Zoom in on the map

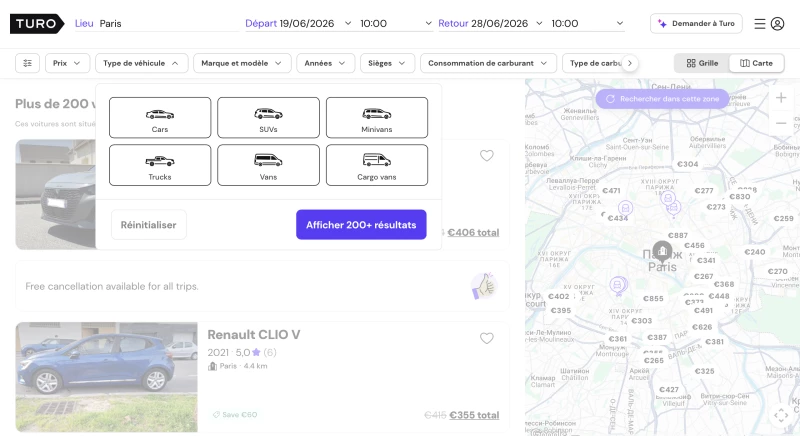pyautogui.click(x=781, y=98)
